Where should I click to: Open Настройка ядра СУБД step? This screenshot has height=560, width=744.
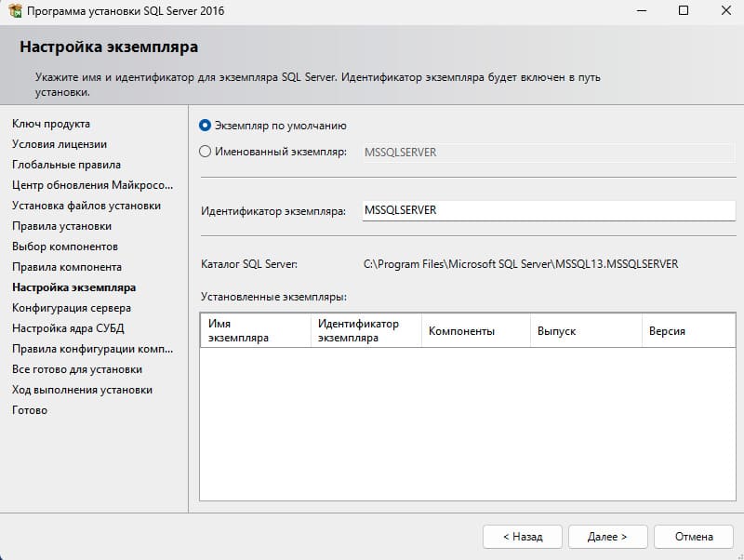coord(68,328)
